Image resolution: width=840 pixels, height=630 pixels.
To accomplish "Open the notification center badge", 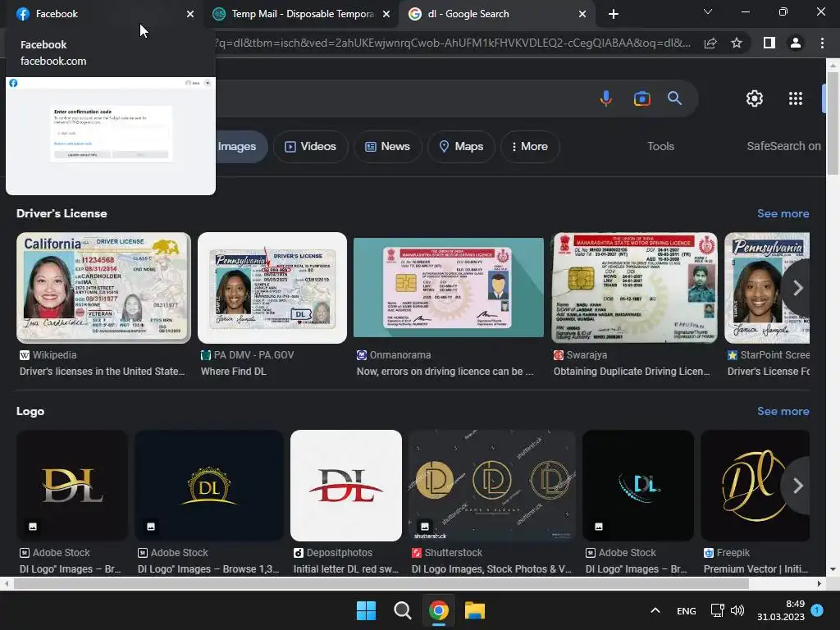I will tap(817, 610).
